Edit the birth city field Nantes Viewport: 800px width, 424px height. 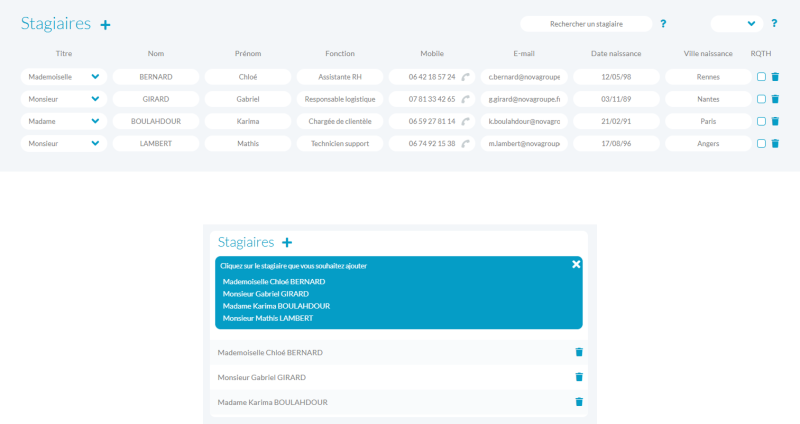pyautogui.click(x=708, y=99)
